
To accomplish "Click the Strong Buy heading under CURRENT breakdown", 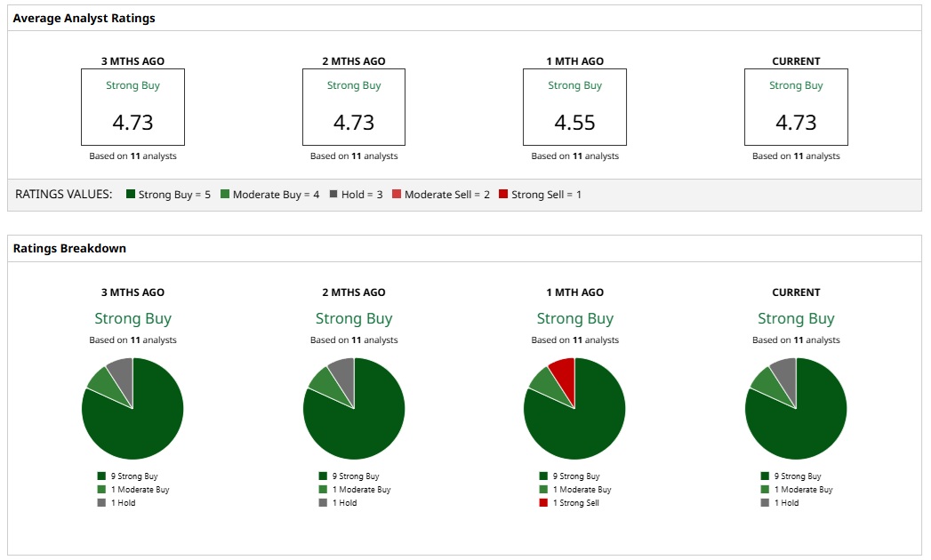I will (796, 318).
